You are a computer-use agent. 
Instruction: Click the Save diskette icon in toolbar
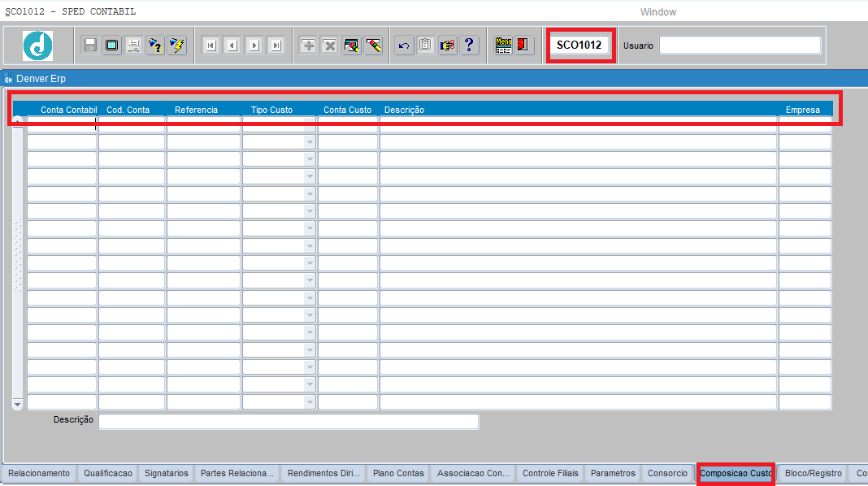pyautogui.click(x=90, y=46)
